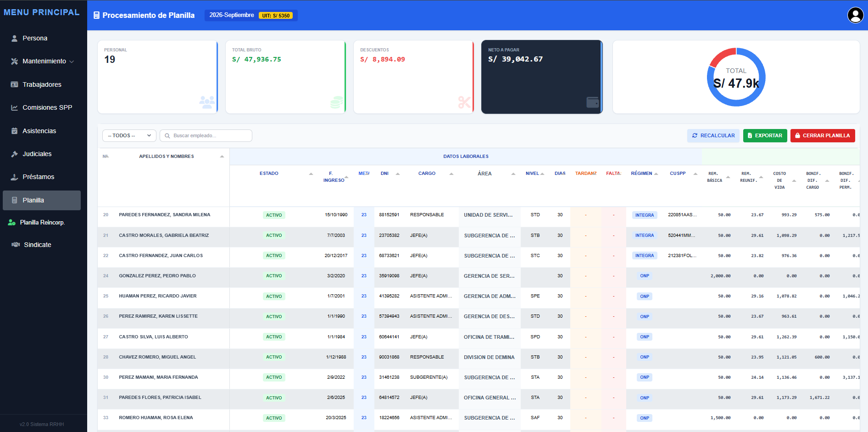Click the Planilla calculator icon in sidebar
Image resolution: width=868 pixels, height=432 pixels.
[15, 200]
